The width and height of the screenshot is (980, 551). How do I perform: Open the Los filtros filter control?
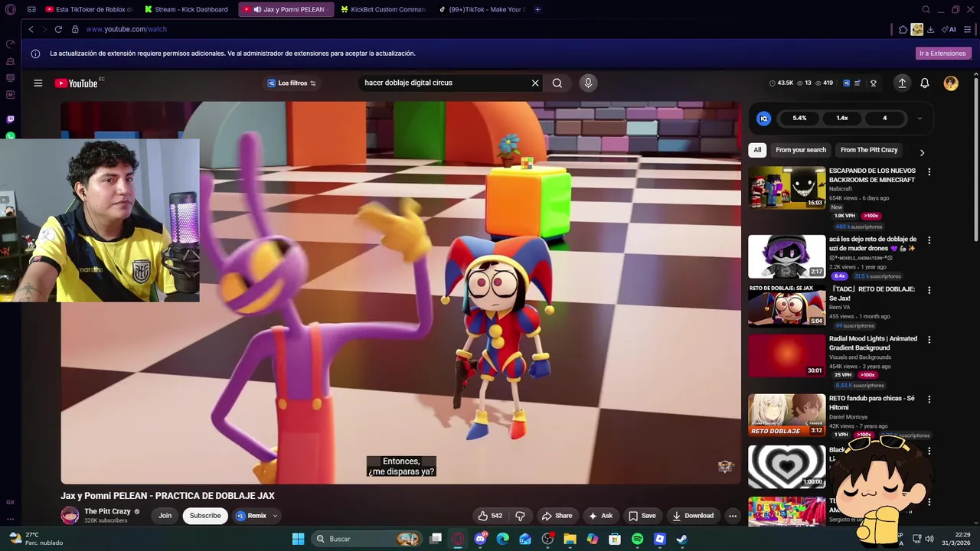[291, 83]
